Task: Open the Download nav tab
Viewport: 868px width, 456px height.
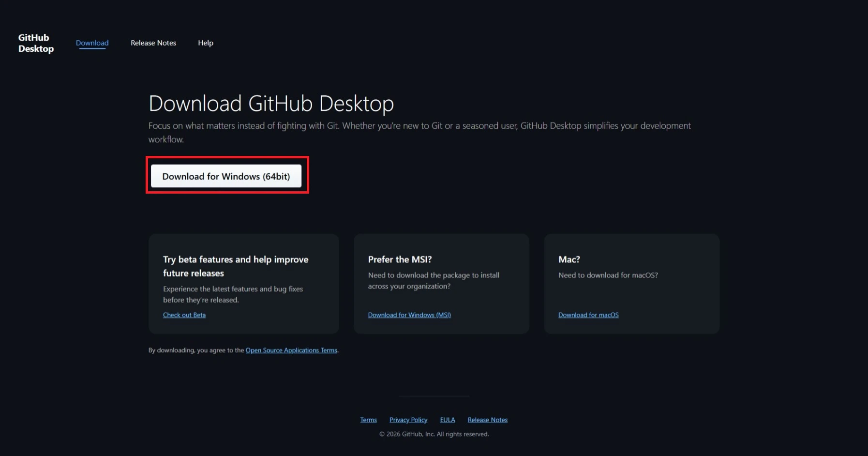Action: [x=92, y=43]
